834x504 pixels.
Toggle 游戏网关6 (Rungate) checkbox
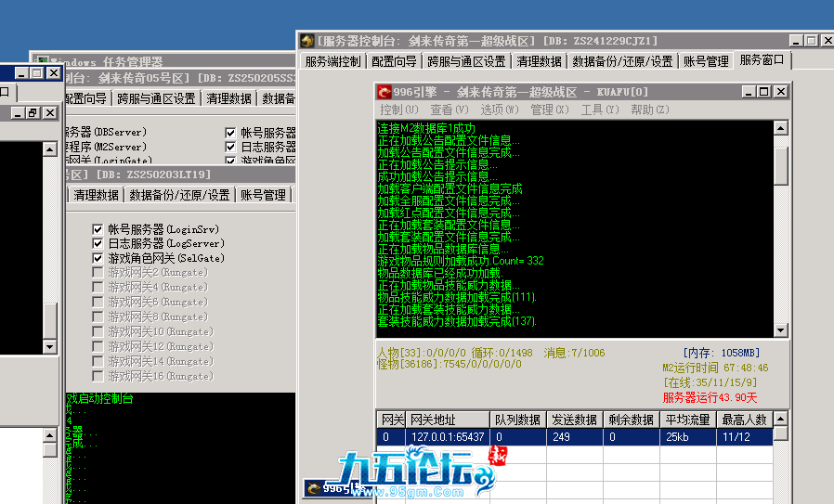pos(98,302)
